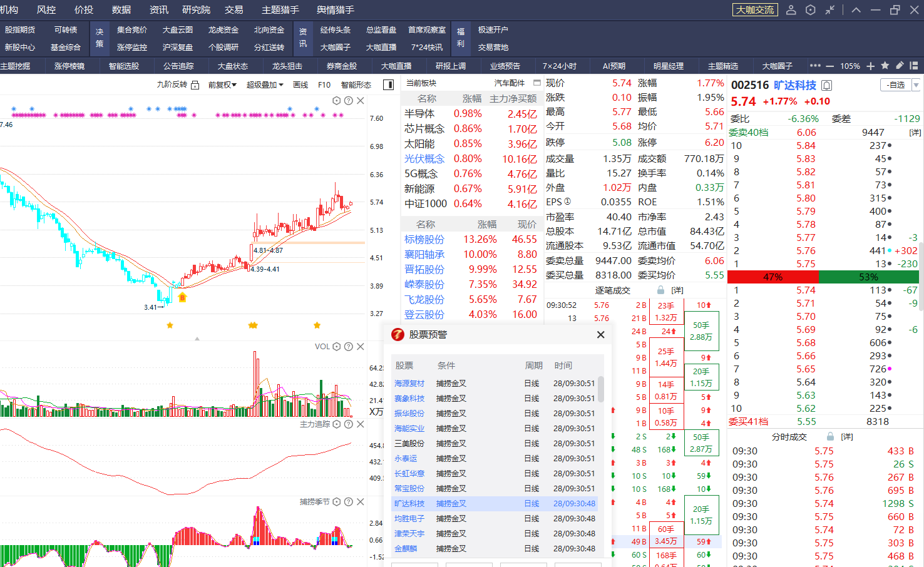Click the pencil edit icon in tab bar
This screenshot has width=924, height=567.
(x=900, y=66)
